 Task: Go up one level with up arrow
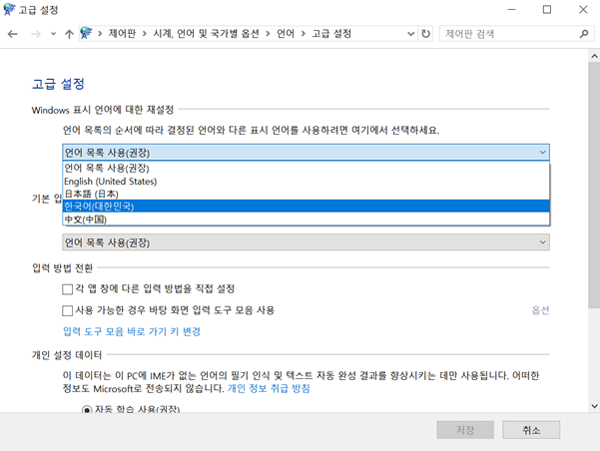click(x=69, y=34)
